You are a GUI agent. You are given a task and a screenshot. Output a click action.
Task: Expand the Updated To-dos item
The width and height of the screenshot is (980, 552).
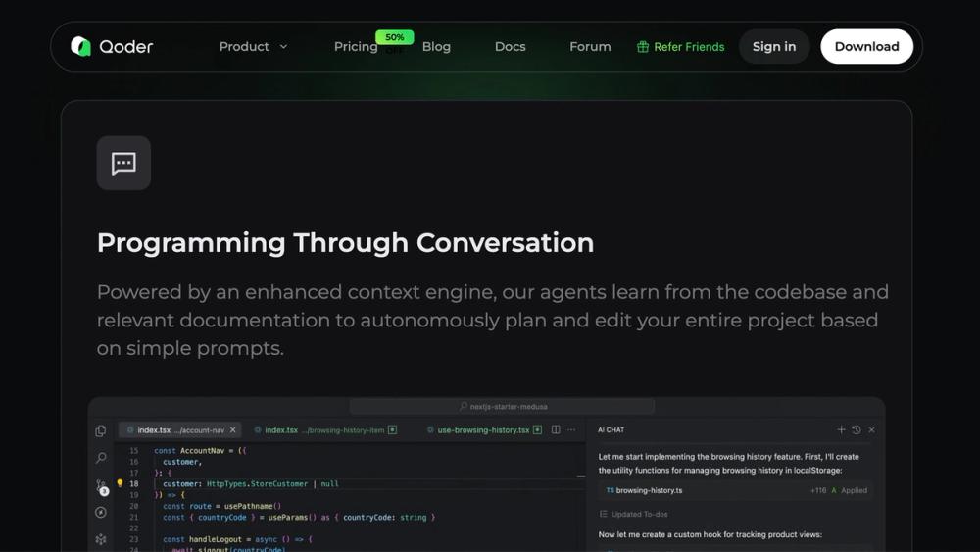(633, 514)
